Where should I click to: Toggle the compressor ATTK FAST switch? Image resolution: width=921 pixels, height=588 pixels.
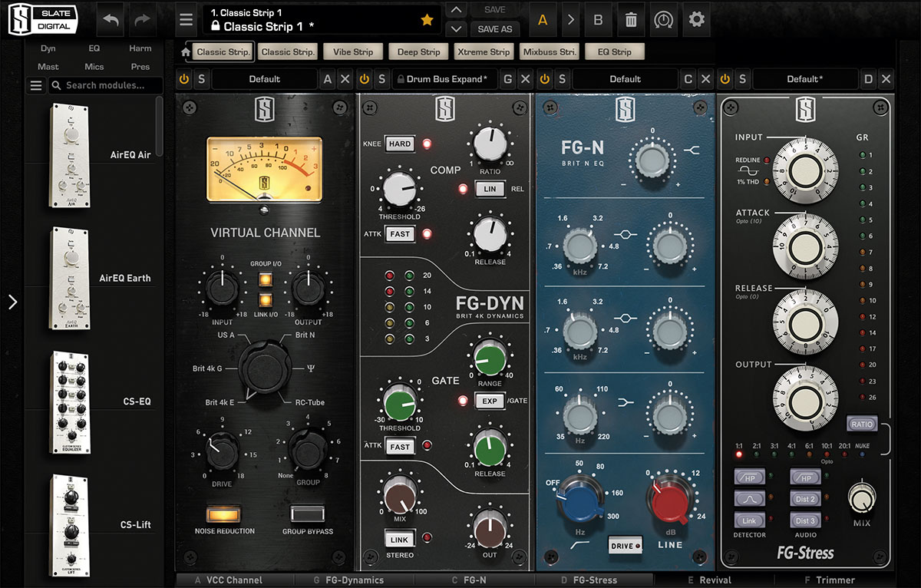coord(400,234)
